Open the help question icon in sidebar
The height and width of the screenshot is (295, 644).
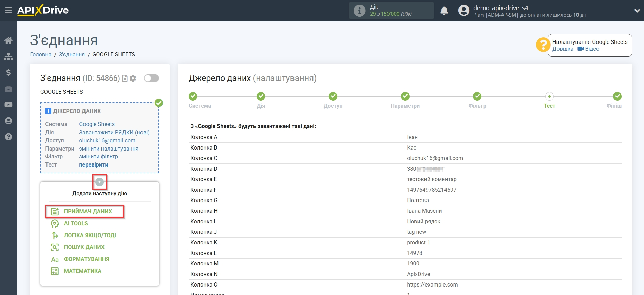8,137
